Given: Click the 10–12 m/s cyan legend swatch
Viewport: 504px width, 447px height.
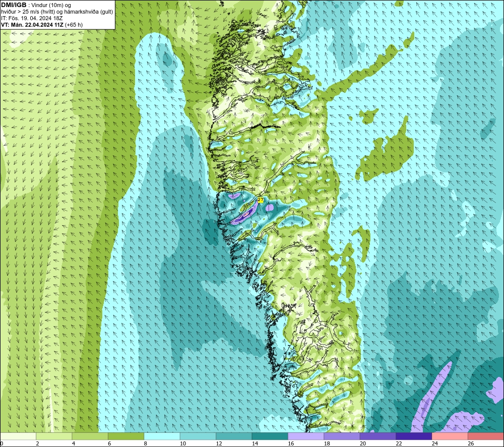Looking at the screenshot, I should tap(198, 436).
